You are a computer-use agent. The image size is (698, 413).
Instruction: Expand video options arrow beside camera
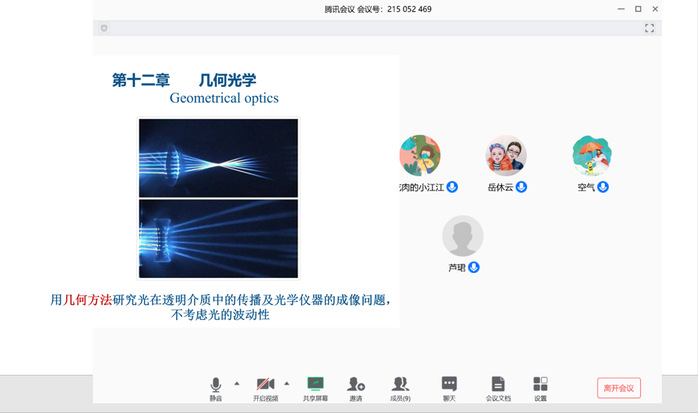tap(287, 383)
